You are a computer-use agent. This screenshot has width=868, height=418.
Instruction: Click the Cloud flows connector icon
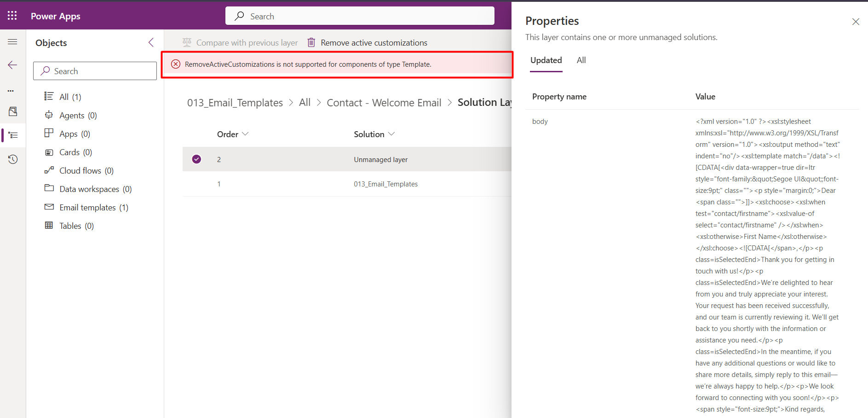click(x=49, y=170)
